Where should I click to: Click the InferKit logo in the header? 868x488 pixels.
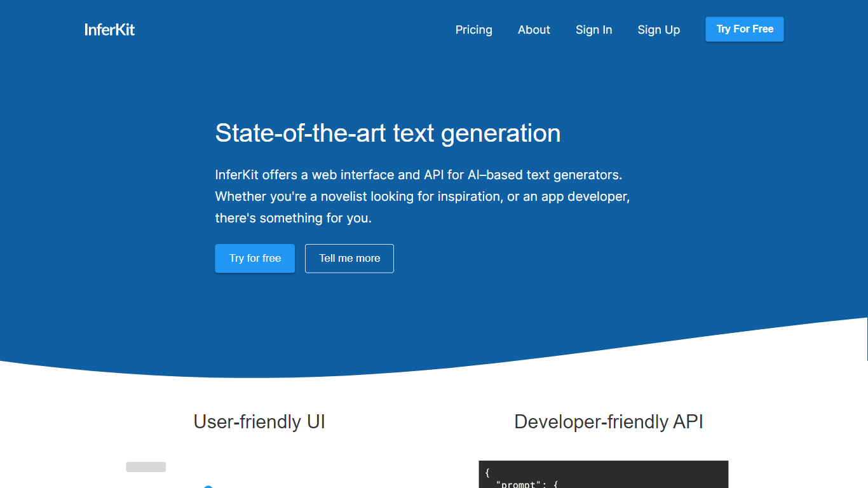[109, 29]
